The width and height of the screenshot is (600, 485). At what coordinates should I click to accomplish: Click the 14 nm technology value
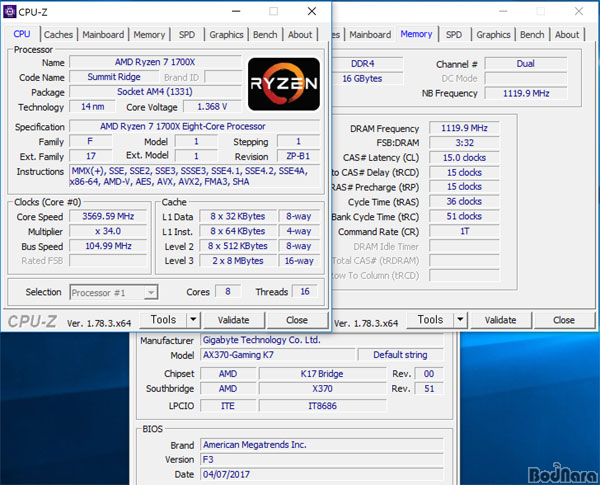tap(92, 106)
